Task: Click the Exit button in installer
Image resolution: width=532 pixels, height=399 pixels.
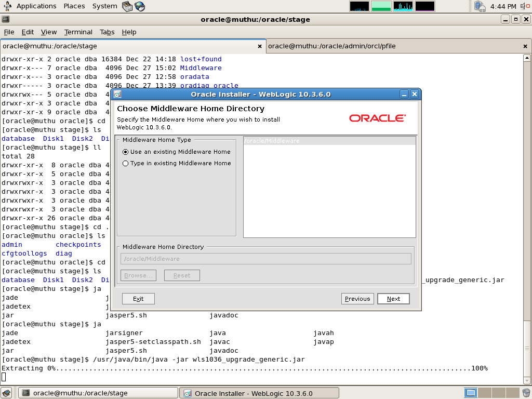Action: [x=138, y=299]
